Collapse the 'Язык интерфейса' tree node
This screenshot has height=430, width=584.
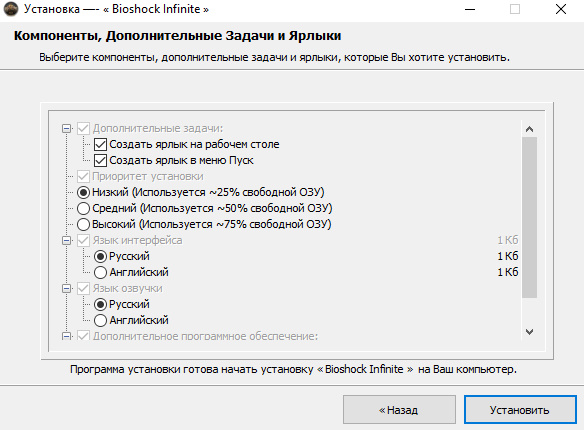click(x=67, y=241)
